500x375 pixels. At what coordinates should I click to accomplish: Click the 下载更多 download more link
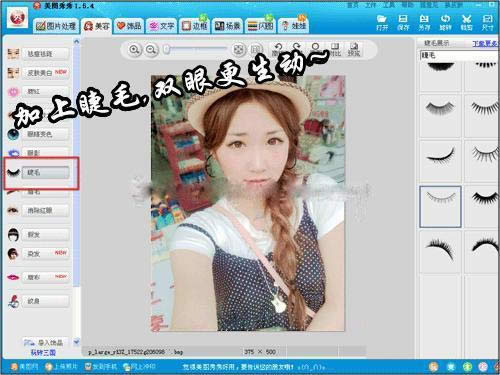click(486, 43)
